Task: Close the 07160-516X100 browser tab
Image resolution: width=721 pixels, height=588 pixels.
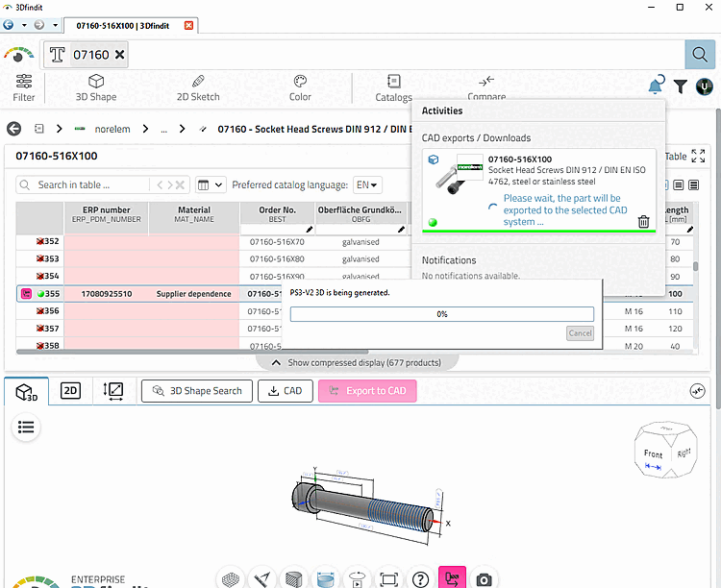Action: click(188, 25)
